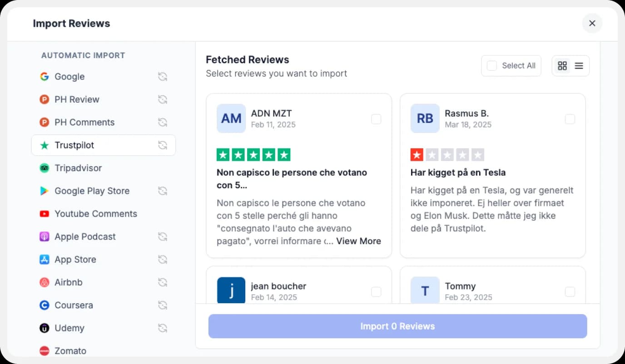Select the Airbnb import source

[x=69, y=282]
